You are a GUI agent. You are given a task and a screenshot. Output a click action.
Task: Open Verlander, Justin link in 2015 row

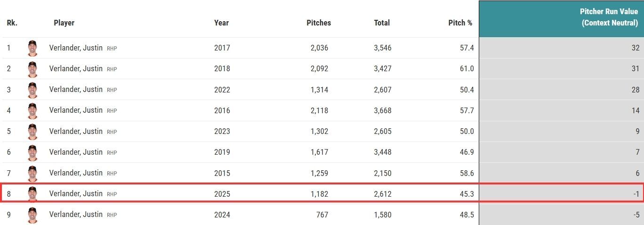pyautogui.click(x=76, y=173)
